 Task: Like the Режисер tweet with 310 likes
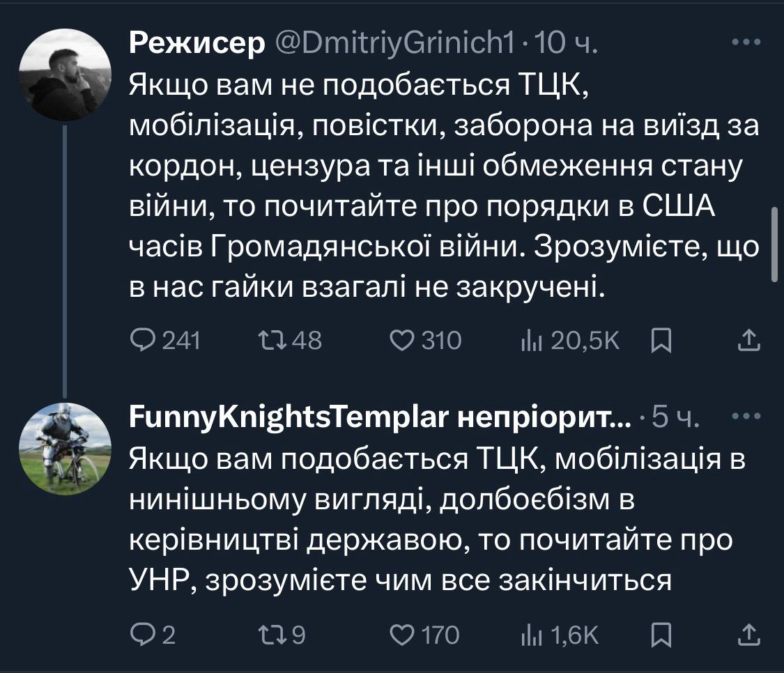pyautogui.click(x=401, y=340)
